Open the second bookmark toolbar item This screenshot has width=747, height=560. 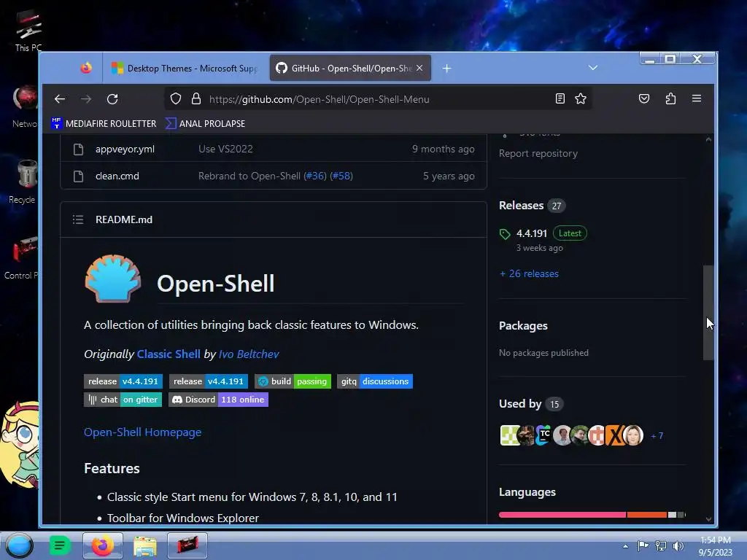click(x=205, y=123)
